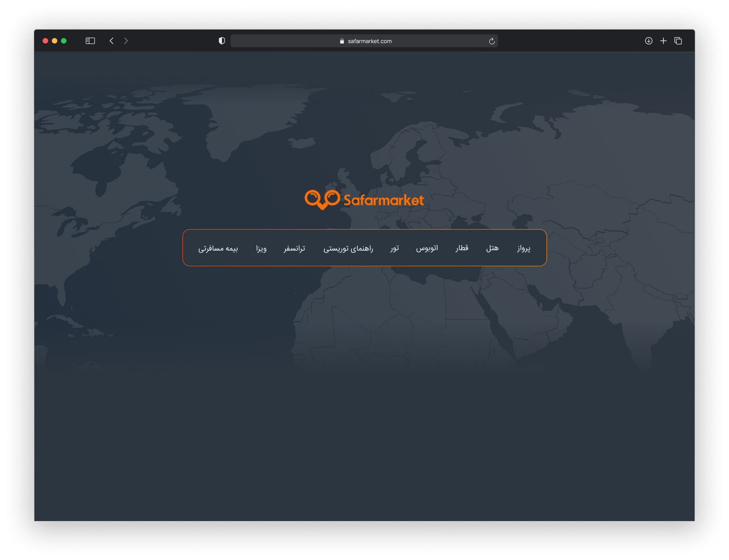Go back using the left arrow
The height and width of the screenshot is (560, 729).
coord(111,41)
